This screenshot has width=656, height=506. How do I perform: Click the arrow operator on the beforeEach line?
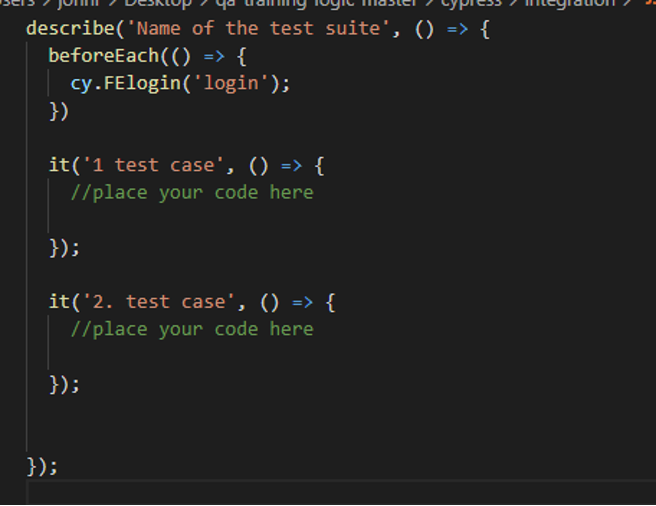click(x=214, y=56)
